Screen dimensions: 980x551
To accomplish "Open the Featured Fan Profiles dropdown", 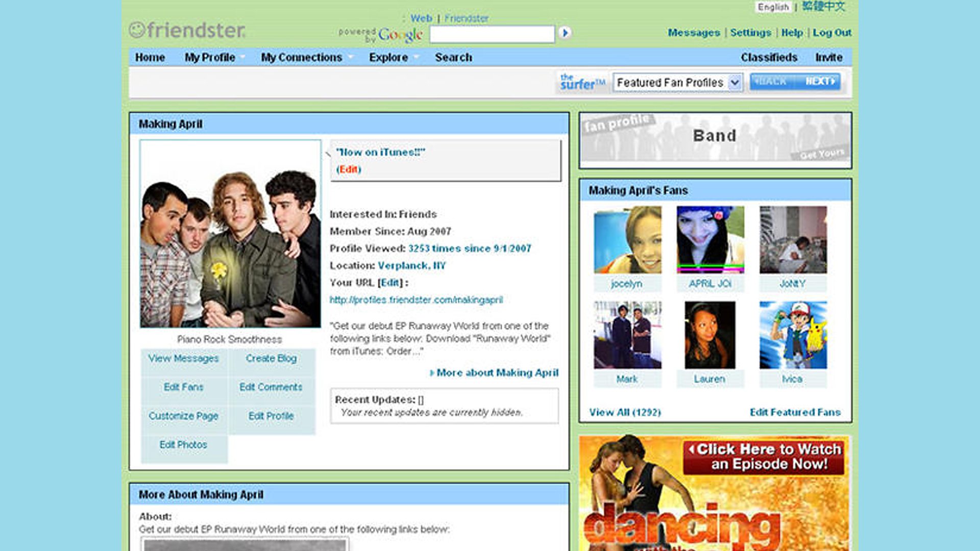I will click(x=677, y=82).
